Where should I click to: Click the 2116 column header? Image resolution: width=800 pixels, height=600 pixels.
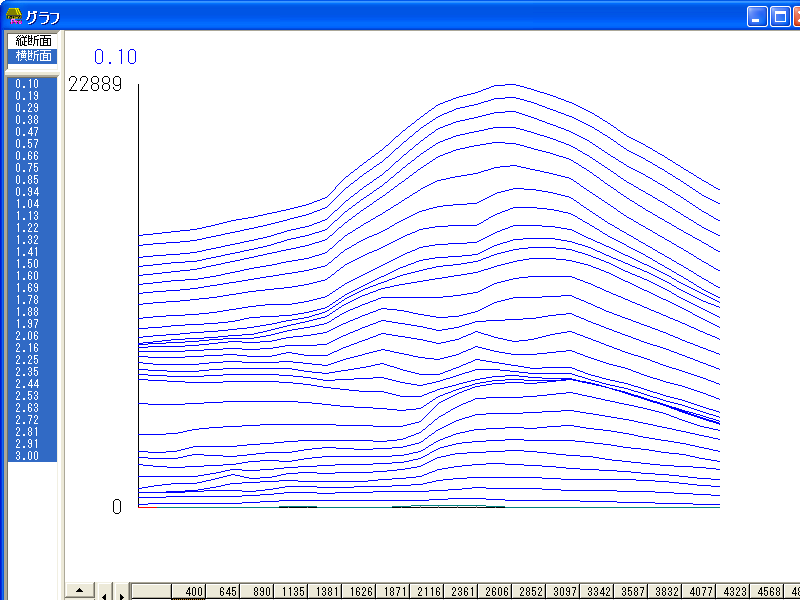[x=427, y=592]
